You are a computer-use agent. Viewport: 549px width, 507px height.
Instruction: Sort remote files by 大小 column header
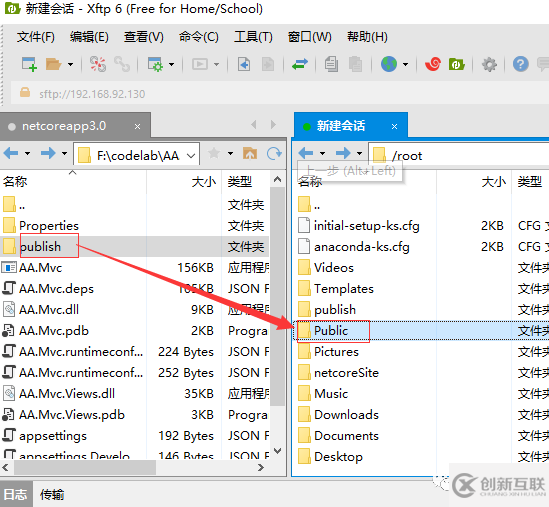pos(474,182)
